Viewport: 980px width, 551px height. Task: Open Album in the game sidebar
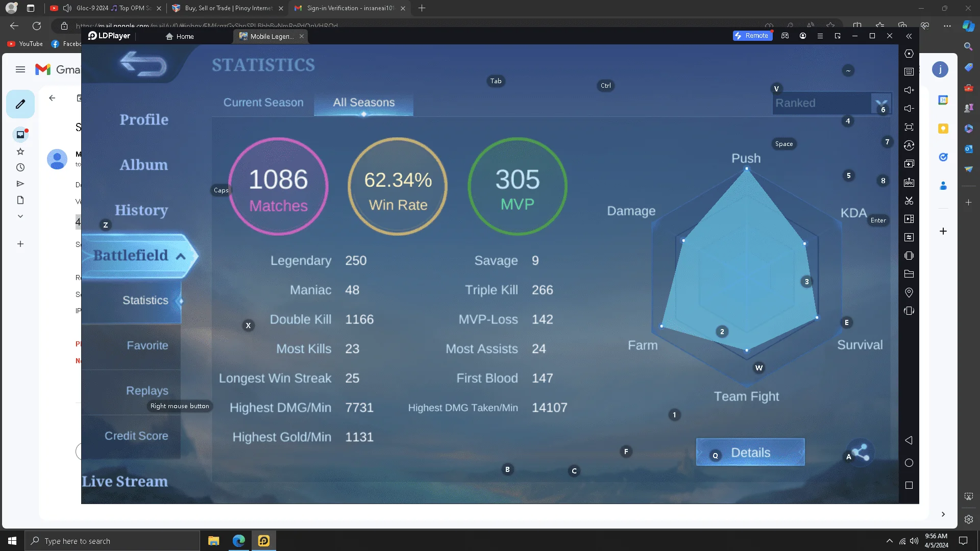144,165
